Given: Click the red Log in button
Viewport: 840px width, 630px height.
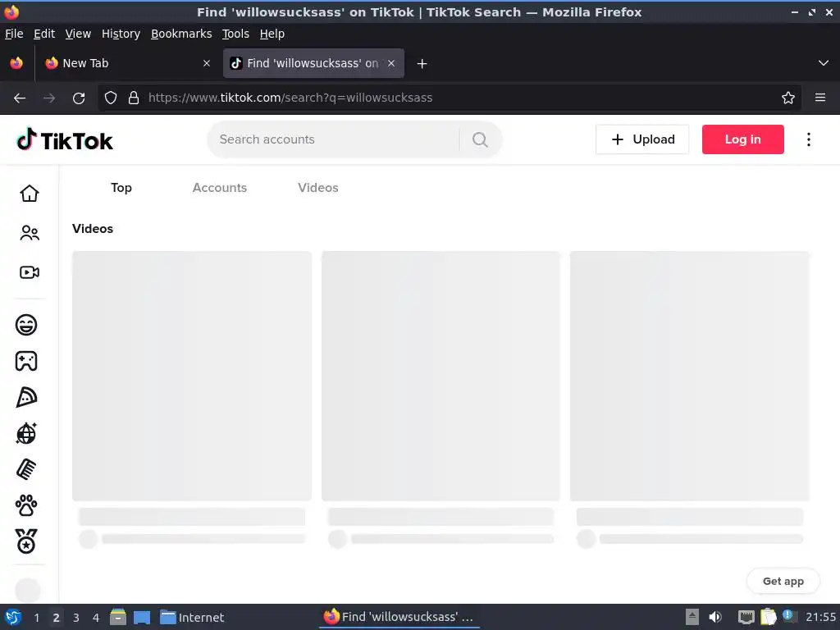Looking at the screenshot, I should 743,139.
